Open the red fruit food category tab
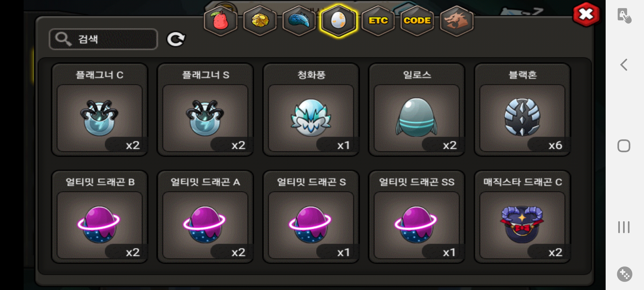644x290 pixels. point(221,21)
